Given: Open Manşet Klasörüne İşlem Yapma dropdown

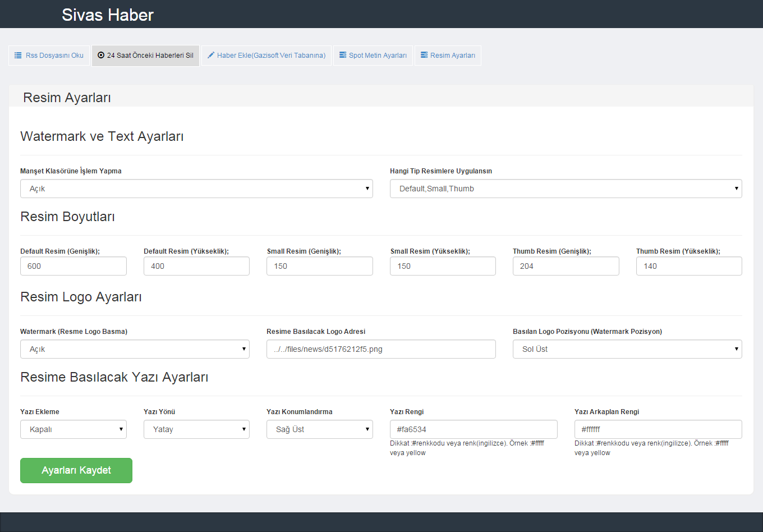Looking at the screenshot, I should coord(196,189).
